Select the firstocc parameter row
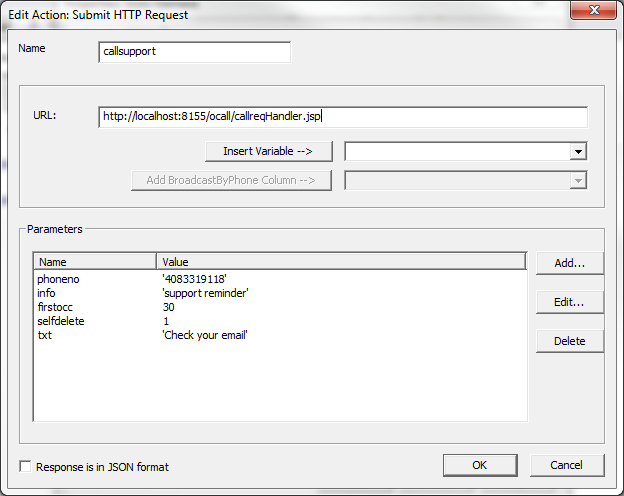This screenshot has width=624, height=496. [54, 307]
